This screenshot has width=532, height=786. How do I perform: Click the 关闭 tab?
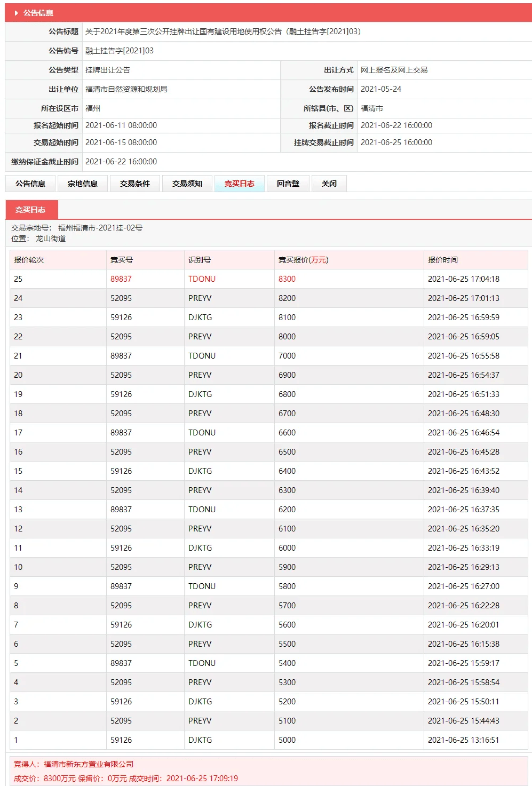(329, 183)
